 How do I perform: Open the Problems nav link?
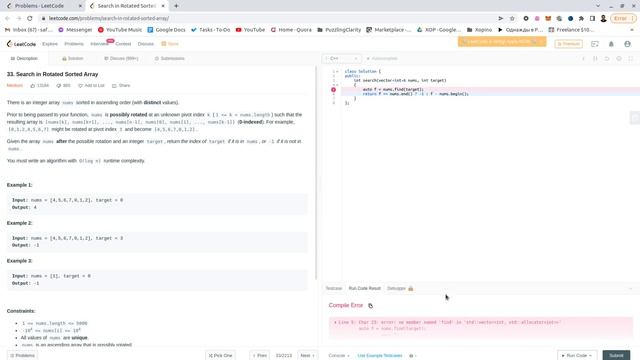click(x=74, y=44)
